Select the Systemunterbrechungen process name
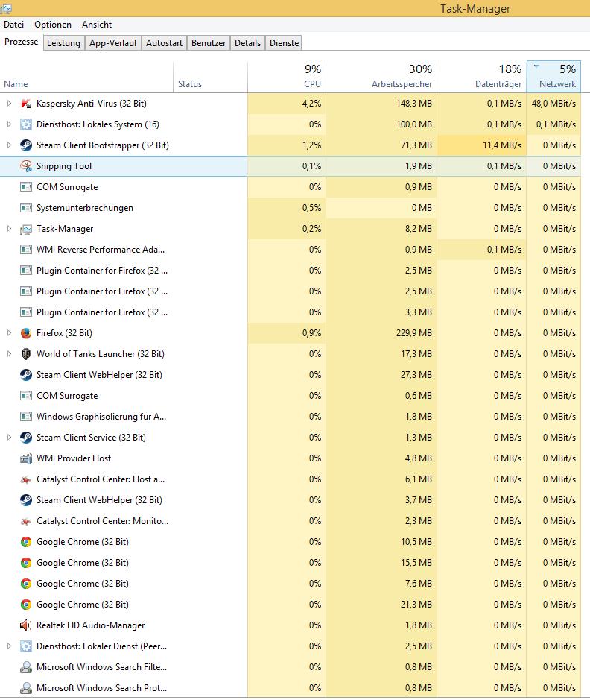The width and height of the screenshot is (590, 700). 85,208
